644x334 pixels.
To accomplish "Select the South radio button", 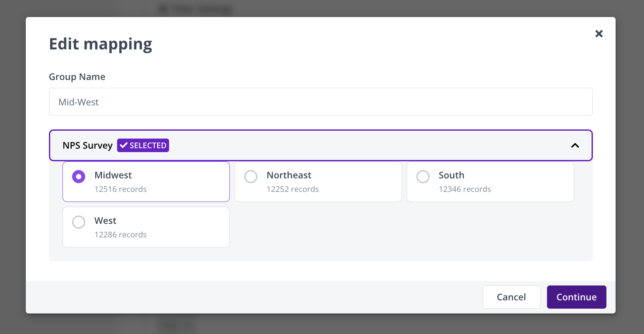I will click(423, 177).
